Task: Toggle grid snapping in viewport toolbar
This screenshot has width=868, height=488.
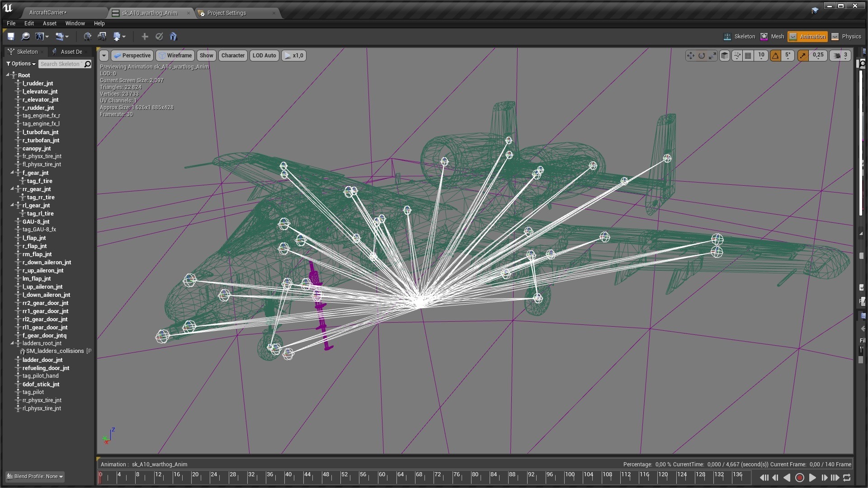Action: [x=748, y=56]
